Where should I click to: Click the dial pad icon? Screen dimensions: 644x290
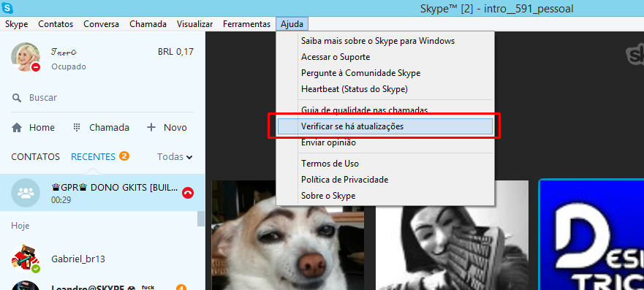pos(76,128)
